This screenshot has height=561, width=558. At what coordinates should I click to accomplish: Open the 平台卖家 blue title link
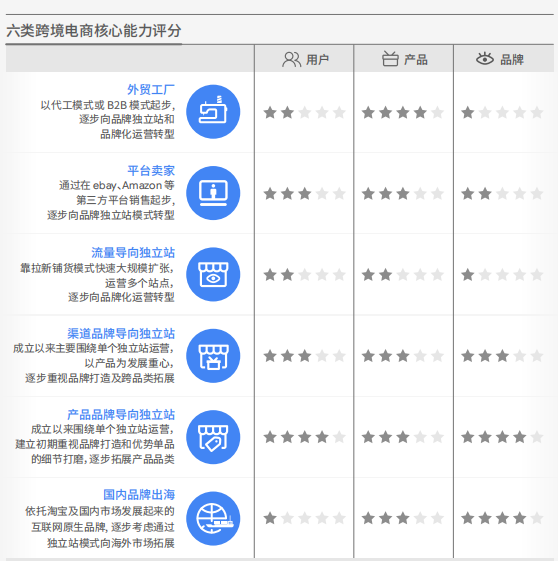[x=151, y=171]
